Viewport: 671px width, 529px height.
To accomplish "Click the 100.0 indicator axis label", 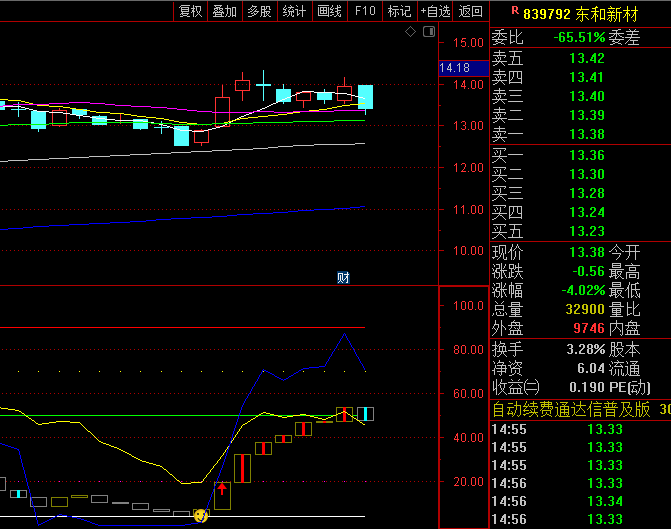I will (x=468, y=306).
